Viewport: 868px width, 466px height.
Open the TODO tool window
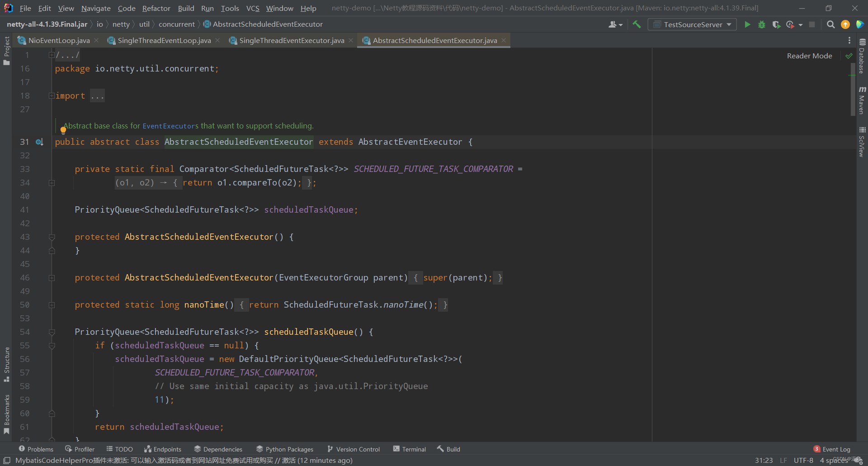pos(119,449)
